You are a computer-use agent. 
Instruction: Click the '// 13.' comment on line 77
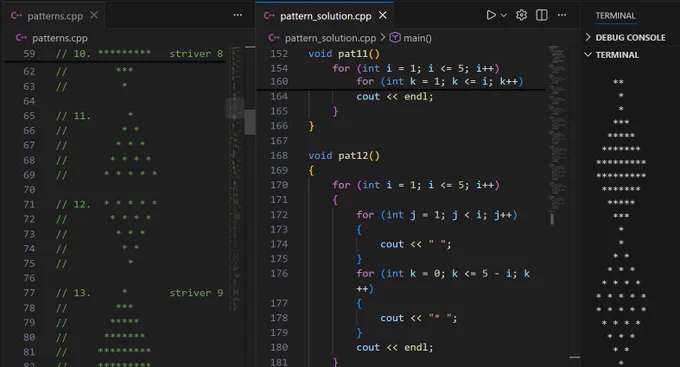point(73,293)
